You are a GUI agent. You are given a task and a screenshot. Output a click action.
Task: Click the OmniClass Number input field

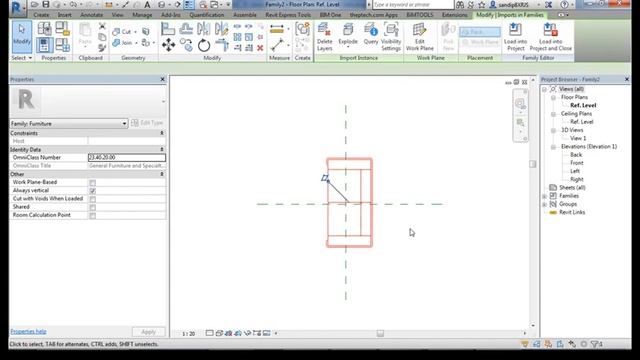click(127, 158)
